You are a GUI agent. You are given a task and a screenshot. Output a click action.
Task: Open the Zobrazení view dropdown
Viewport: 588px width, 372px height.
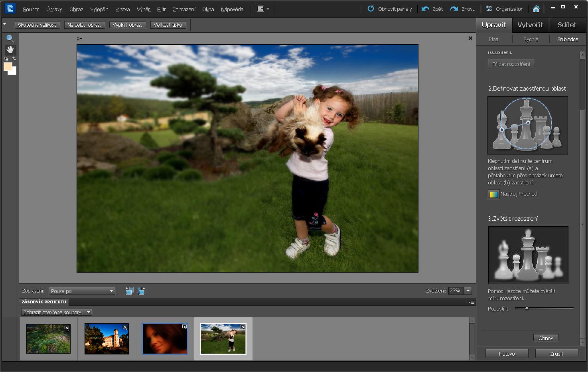point(82,291)
